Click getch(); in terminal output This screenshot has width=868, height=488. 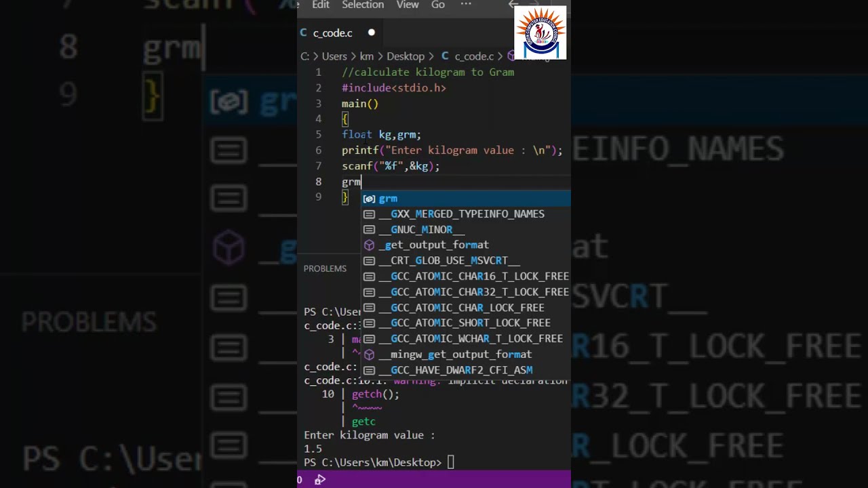click(375, 394)
